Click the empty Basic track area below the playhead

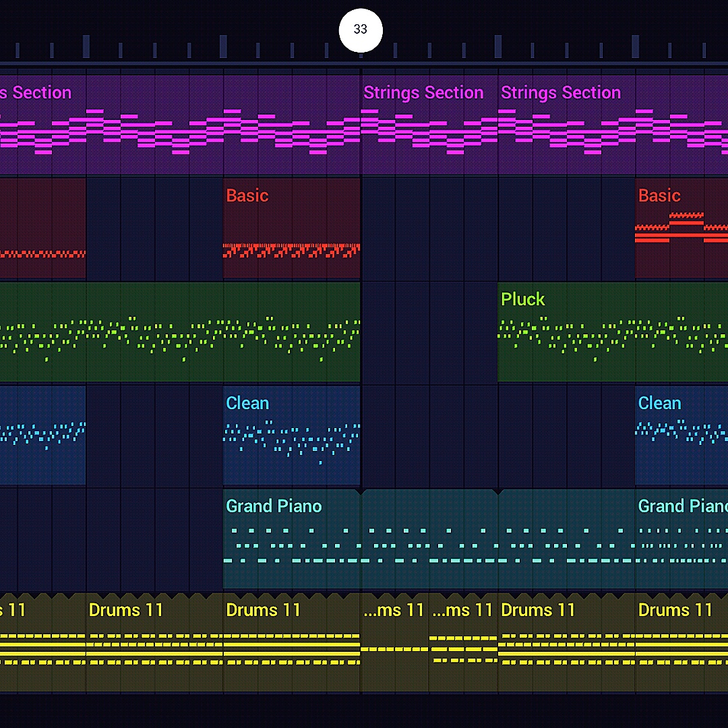point(429,228)
